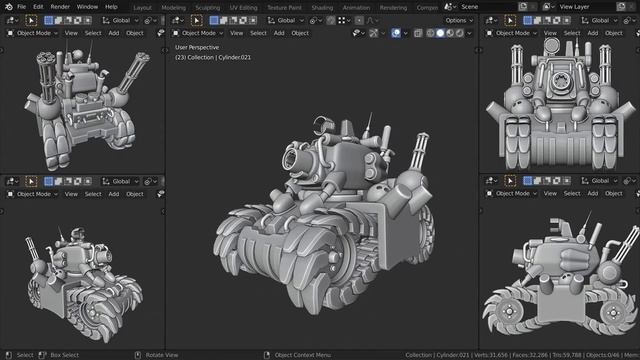Choose Intersect selection mode in center viewport

tap(253, 20)
